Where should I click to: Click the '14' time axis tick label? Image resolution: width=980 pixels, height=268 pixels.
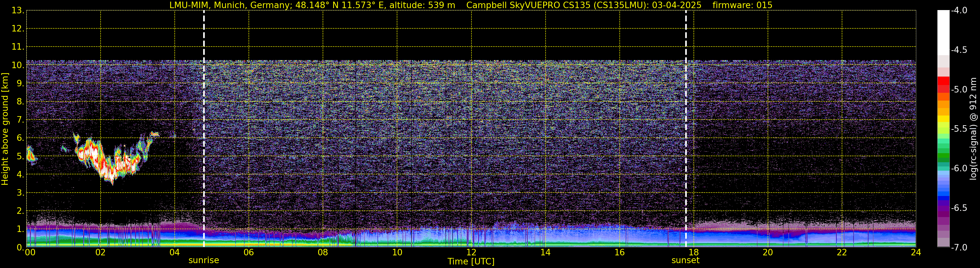click(x=545, y=253)
